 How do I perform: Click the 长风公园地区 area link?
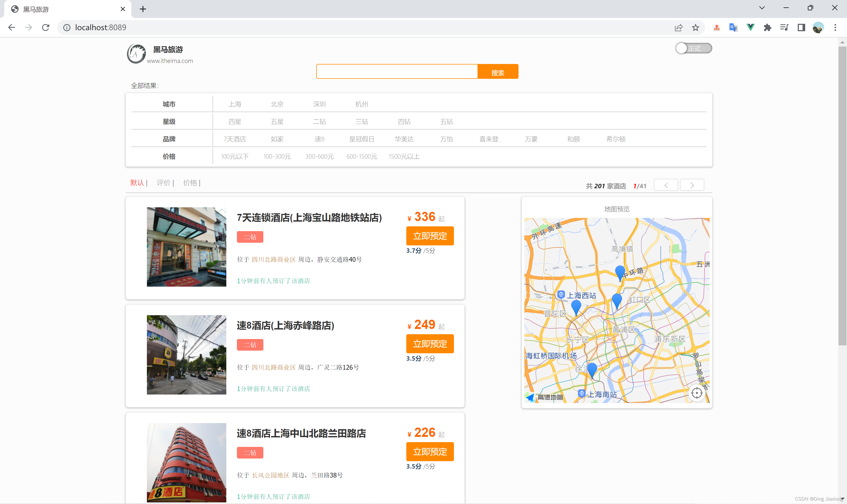[x=270, y=475]
